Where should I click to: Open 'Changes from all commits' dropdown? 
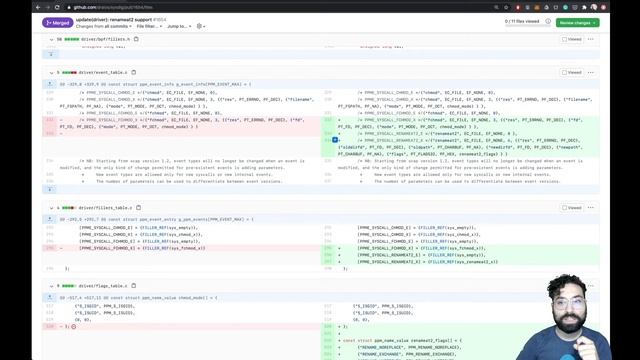pos(104,27)
